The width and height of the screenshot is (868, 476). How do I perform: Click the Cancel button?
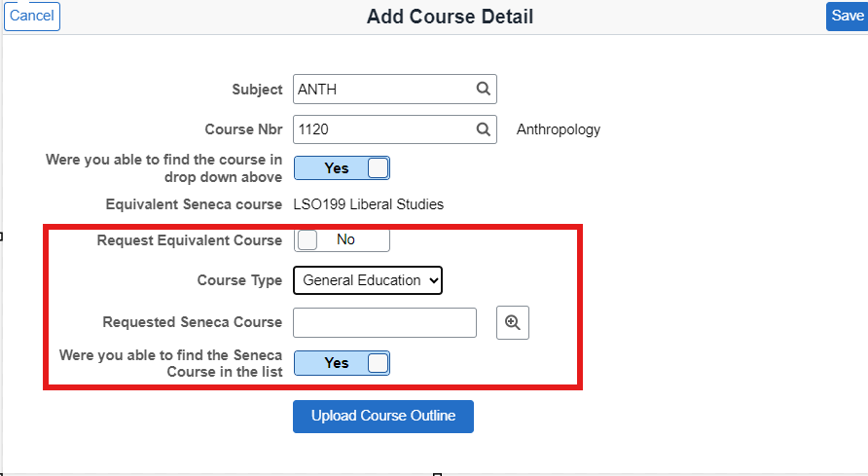coord(32,16)
